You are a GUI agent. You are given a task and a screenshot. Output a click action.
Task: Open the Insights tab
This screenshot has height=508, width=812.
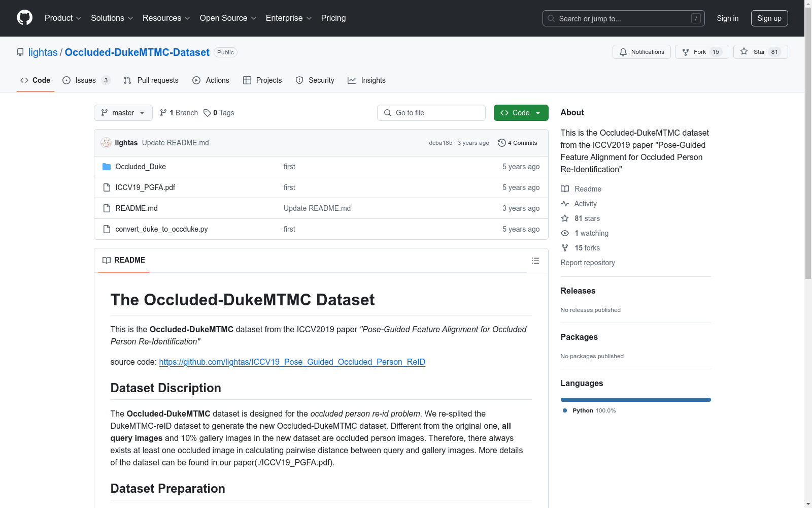(367, 80)
